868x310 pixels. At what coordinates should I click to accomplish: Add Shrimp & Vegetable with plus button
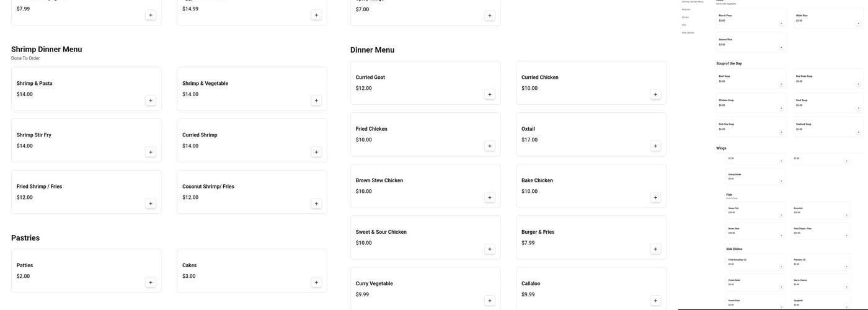click(x=316, y=100)
